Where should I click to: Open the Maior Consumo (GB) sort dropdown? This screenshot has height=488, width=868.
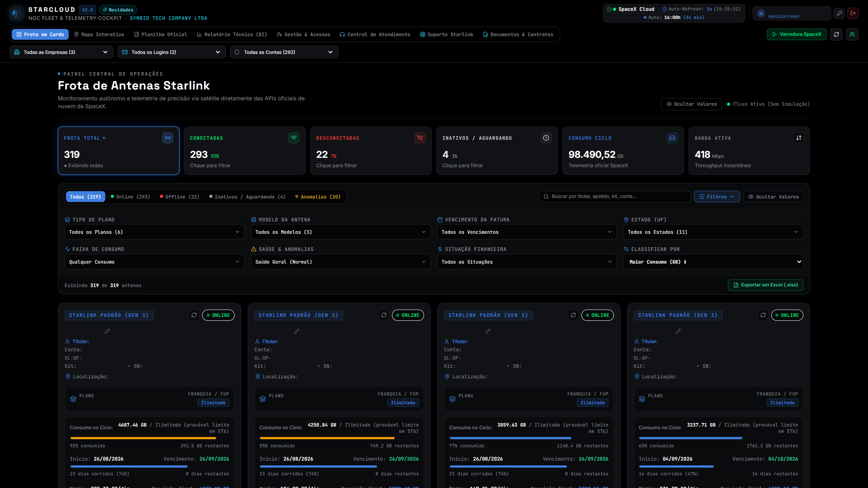[713, 262]
